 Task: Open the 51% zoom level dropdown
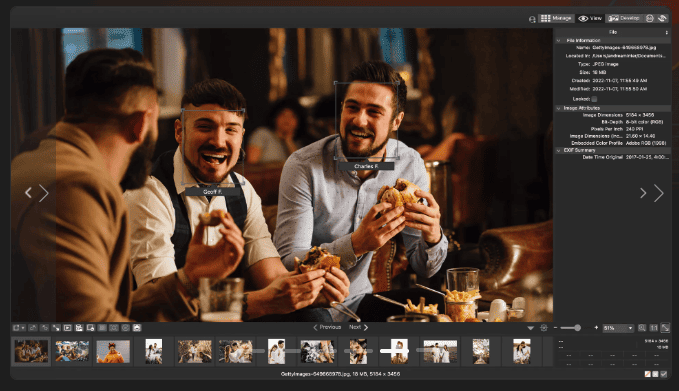click(618, 328)
